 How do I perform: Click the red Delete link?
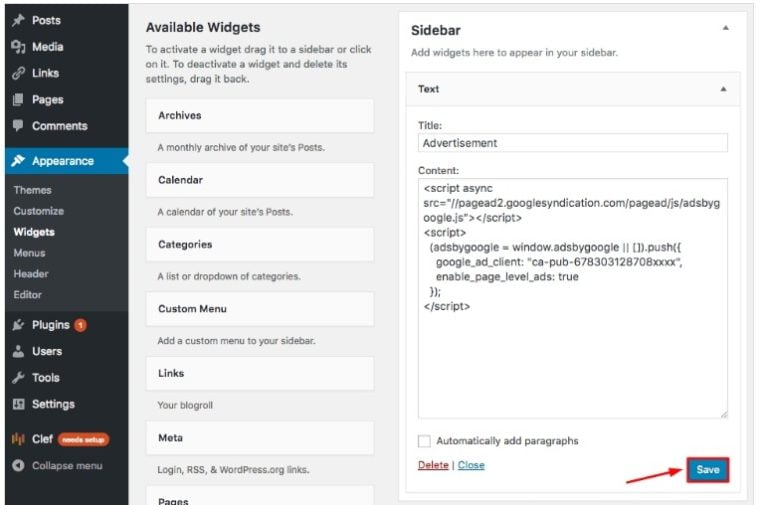433,465
